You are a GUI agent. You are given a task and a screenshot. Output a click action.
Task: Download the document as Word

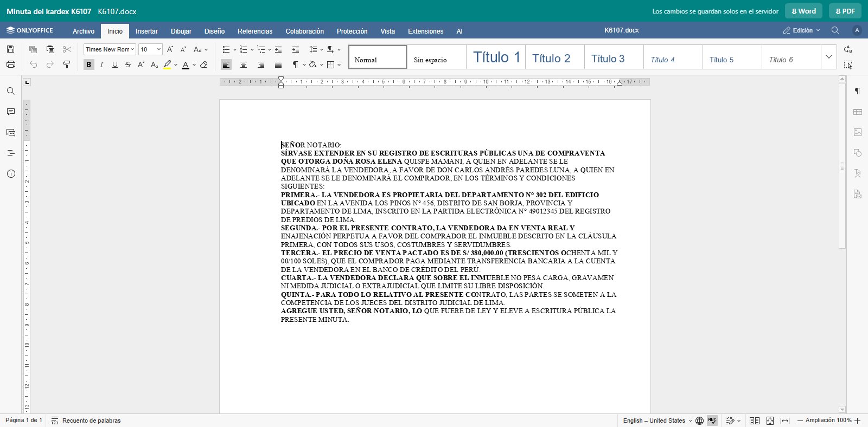tap(803, 11)
